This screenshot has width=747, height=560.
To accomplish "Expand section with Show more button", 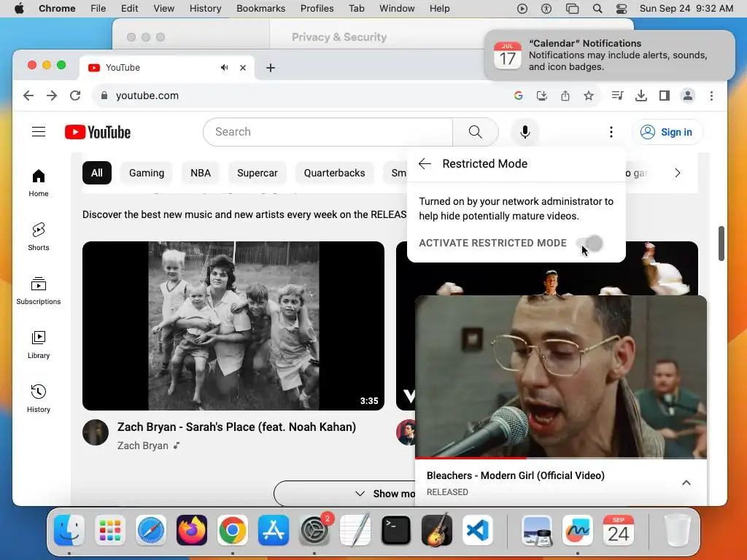I will pyautogui.click(x=344, y=494).
